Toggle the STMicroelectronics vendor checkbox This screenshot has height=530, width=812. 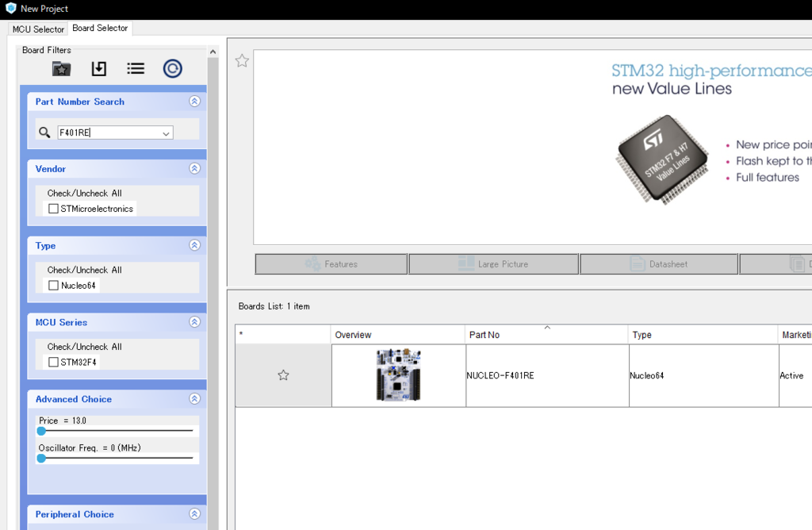53,209
